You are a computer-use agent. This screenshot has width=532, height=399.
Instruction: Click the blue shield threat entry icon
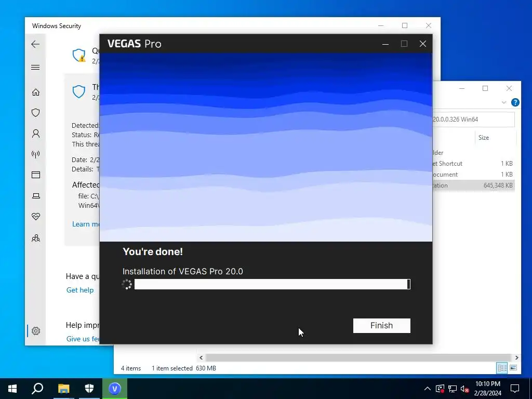(79, 91)
